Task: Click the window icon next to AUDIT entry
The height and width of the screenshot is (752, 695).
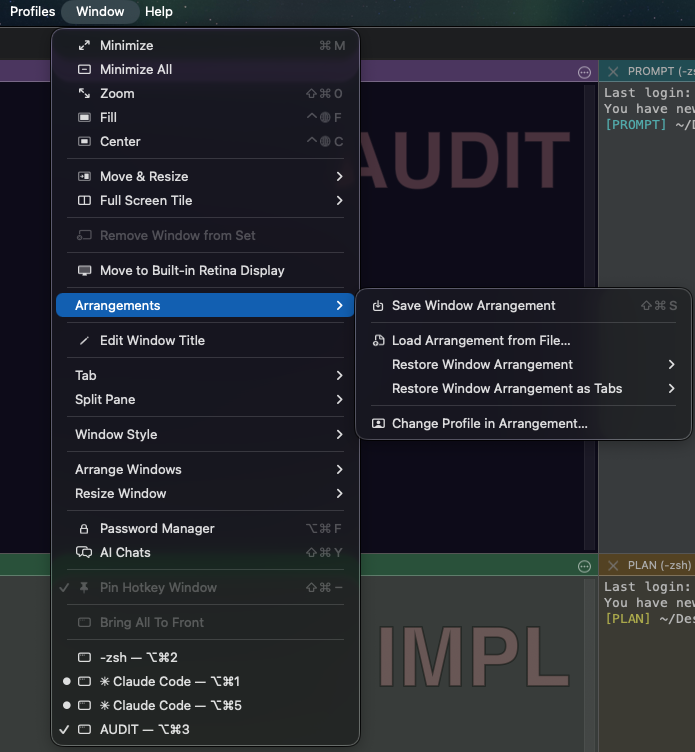Action: (84, 729)
